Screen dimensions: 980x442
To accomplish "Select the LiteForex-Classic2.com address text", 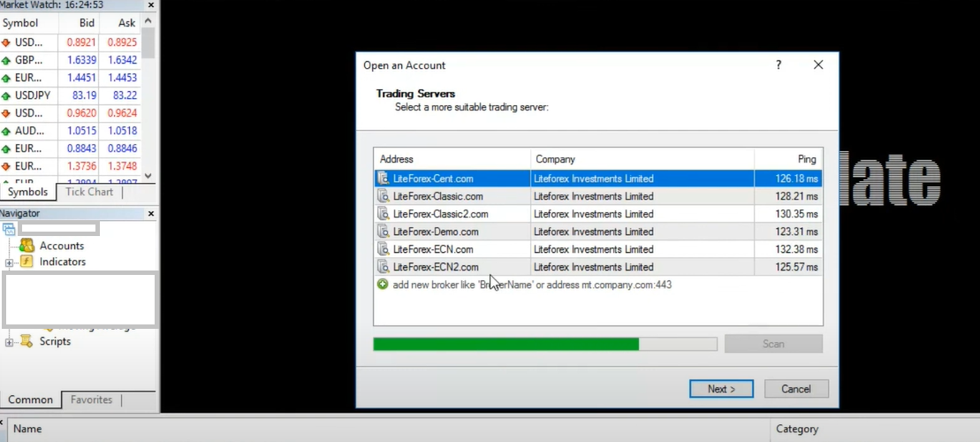I will coord(441,214).
